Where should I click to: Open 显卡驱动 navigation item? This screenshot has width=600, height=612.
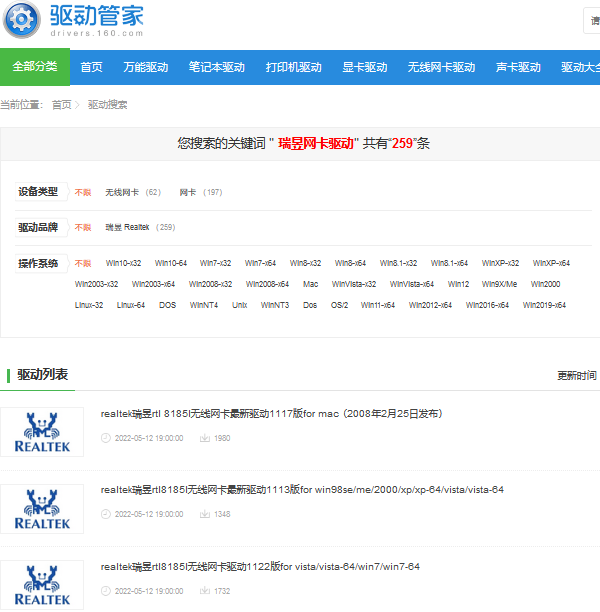point(365,67)
